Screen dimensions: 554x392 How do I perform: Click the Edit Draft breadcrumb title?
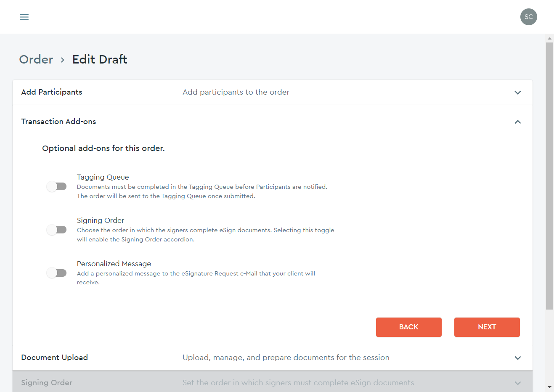click(100, 59)
